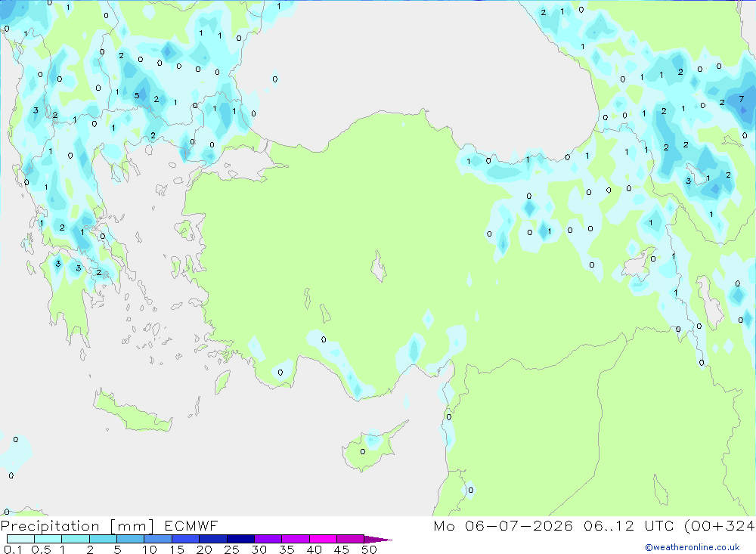Click the 2–5 mm legend color swatch
The height and width of the screenshot is (554, 756).
pyautogui.click(x=103, y=539)
